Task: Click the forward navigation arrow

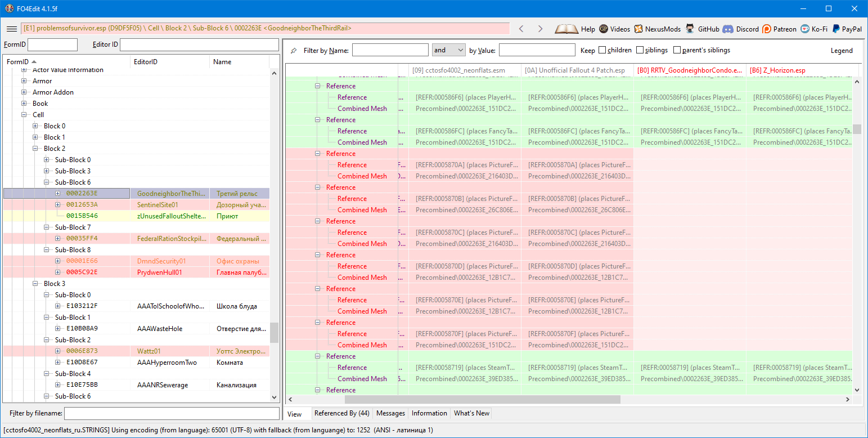Action: pos(540,29)
